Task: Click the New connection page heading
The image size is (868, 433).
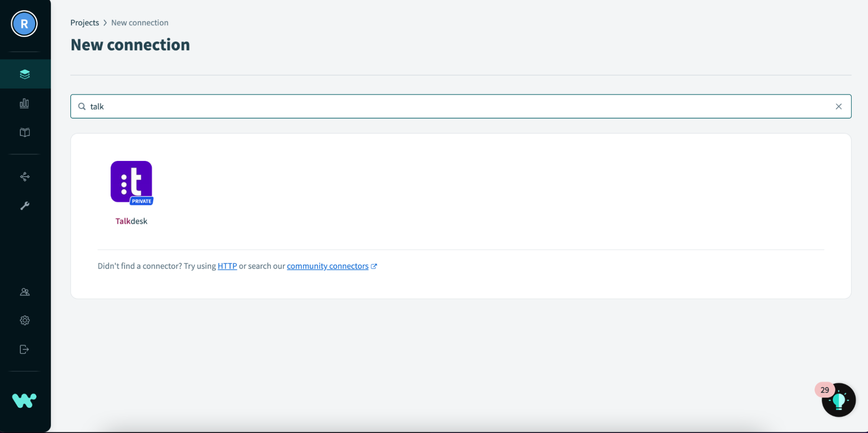Action: 130,45
